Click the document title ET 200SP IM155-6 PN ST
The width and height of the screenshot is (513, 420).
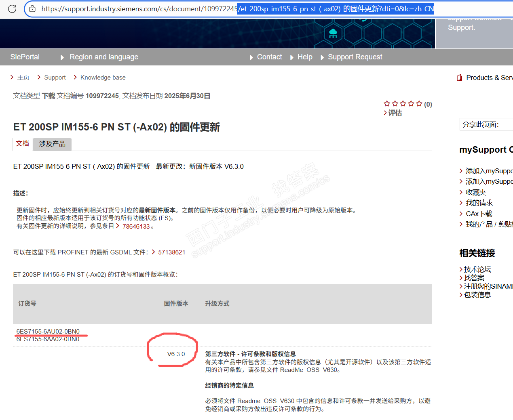116,127
